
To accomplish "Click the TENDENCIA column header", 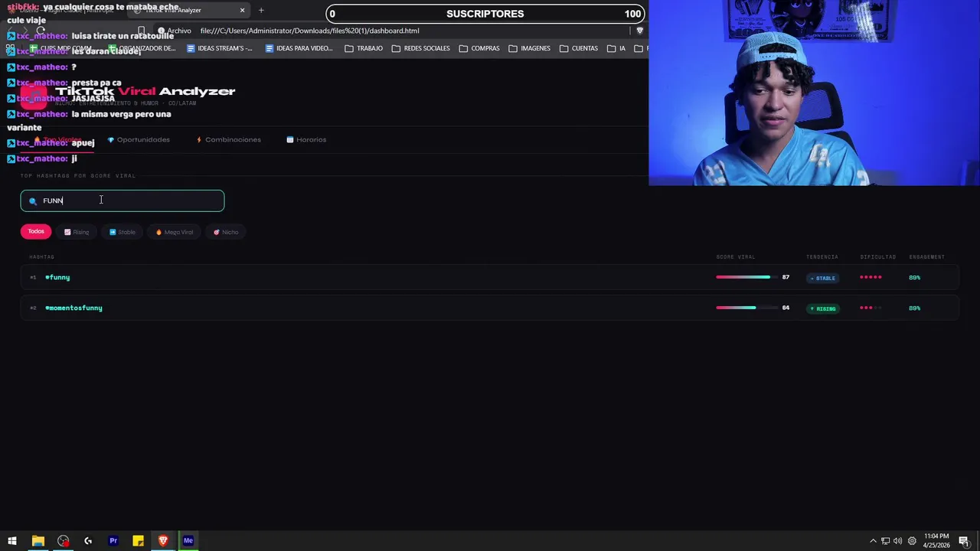I will coord(822,257).
